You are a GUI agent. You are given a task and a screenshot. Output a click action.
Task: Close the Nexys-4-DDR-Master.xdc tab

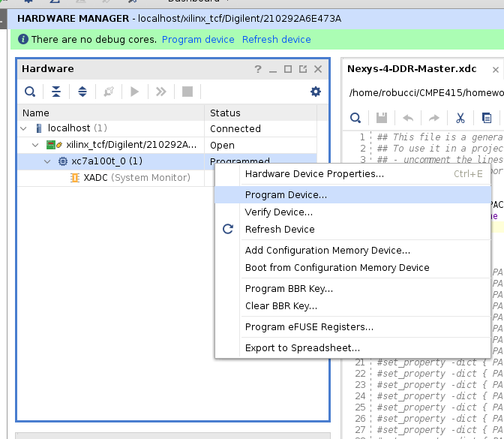(496, 70)
